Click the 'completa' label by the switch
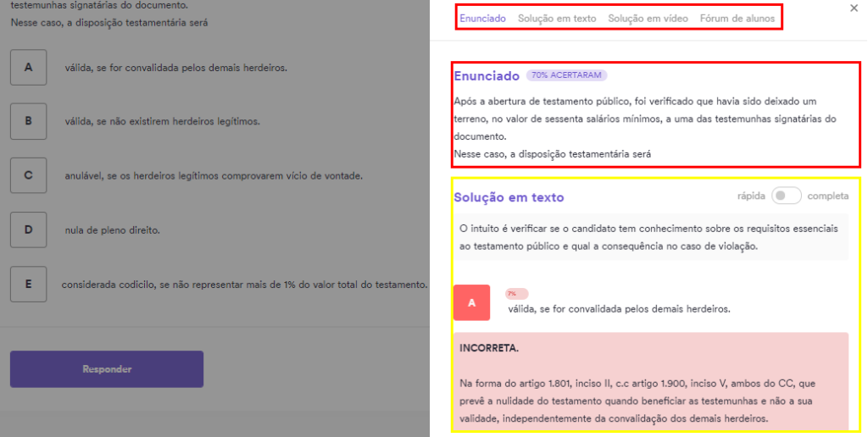Image resolution: width=868 pixels, height=437 pixels. (x=828, y=196)
